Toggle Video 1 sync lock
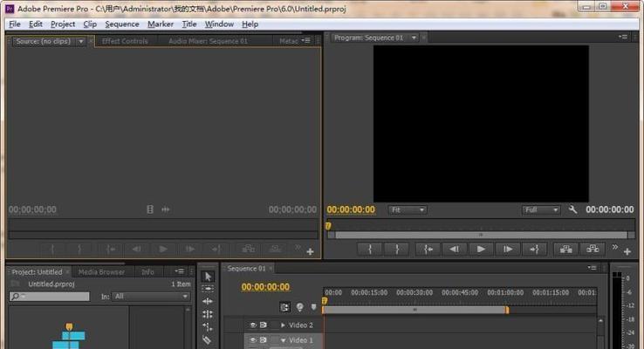This screenshot has height=349, width=644. 264,340
